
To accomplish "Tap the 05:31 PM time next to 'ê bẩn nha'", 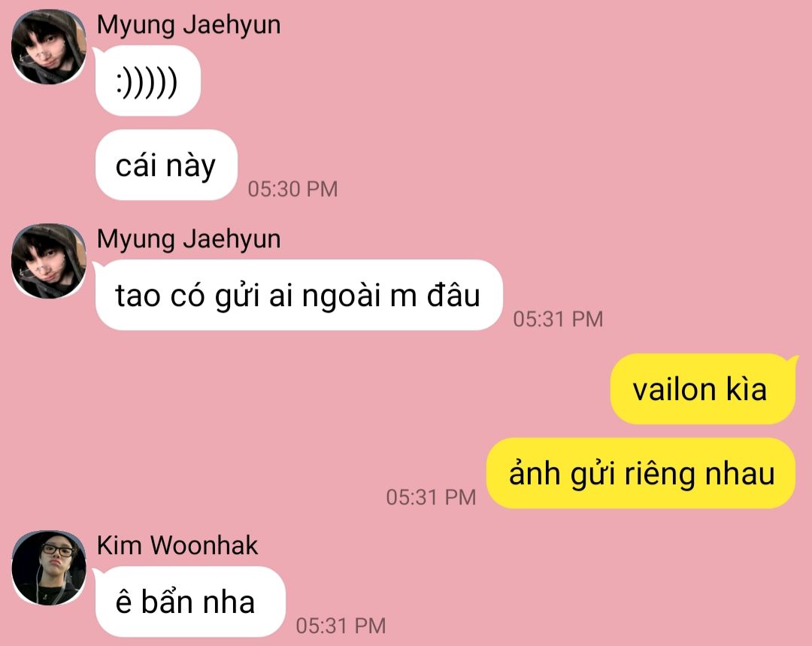I will pos(341,625).
